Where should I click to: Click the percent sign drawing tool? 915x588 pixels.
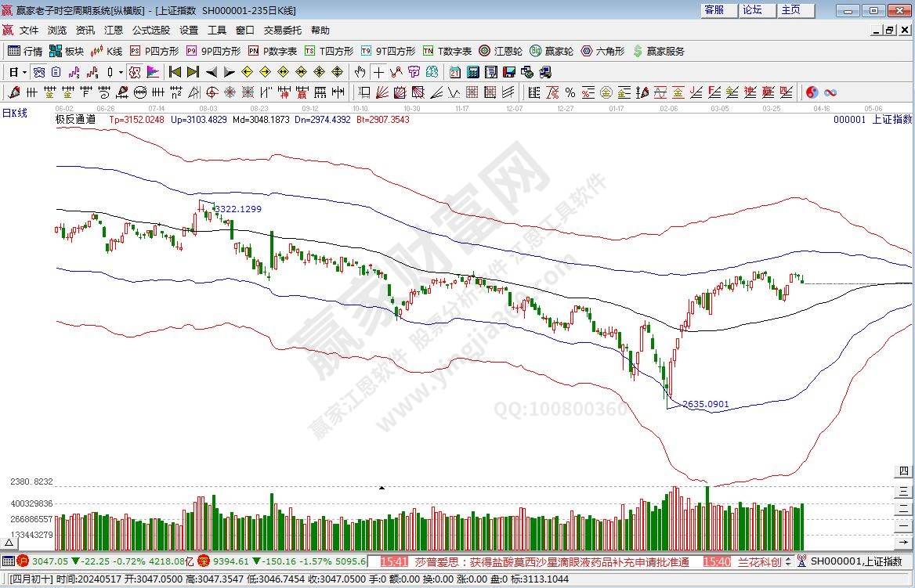(570, 92)
